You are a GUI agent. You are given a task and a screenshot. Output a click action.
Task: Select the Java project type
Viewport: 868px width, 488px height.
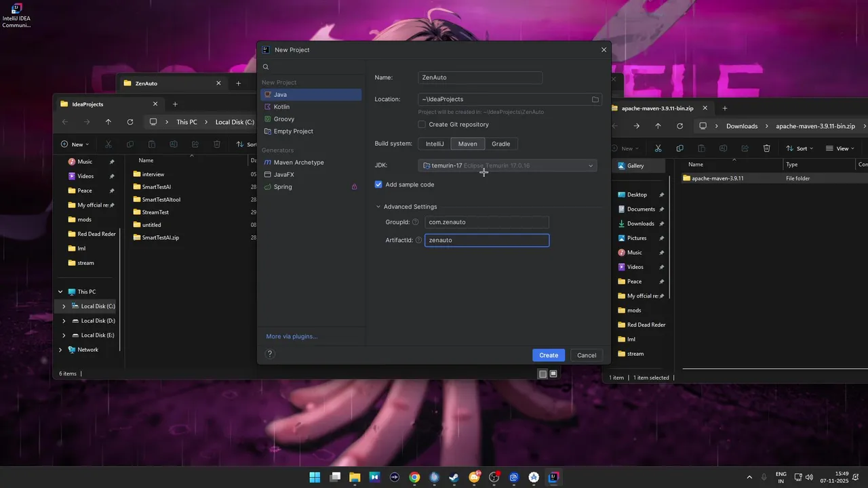click(x=311, y=95)
